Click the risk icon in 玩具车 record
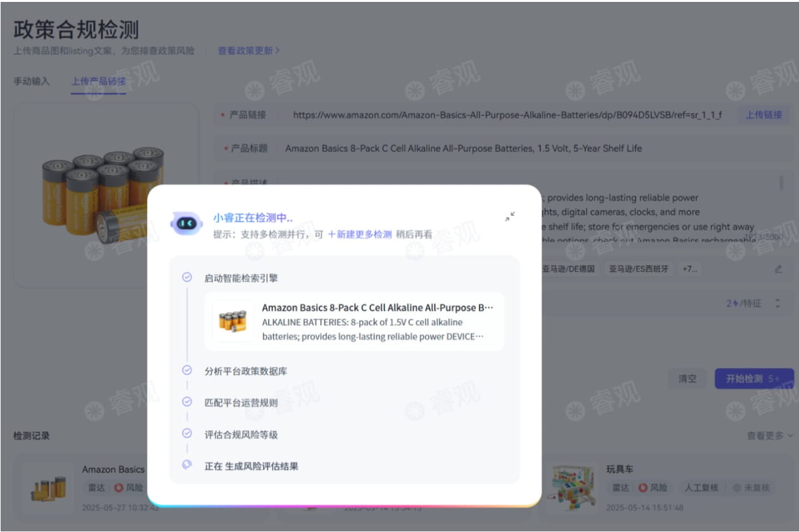Screen dimensions: 799x532 642,488
